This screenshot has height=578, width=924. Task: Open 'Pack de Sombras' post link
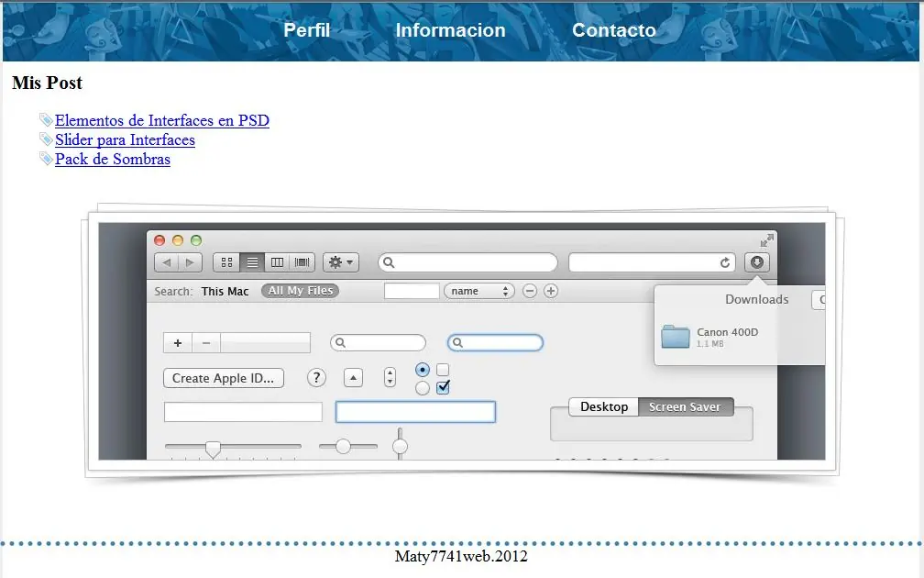coord(113,160)
